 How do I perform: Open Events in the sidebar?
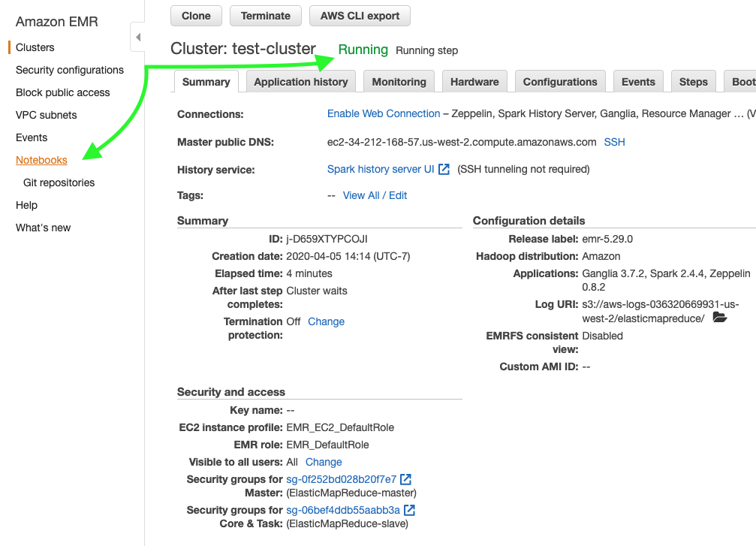[32, 137]
